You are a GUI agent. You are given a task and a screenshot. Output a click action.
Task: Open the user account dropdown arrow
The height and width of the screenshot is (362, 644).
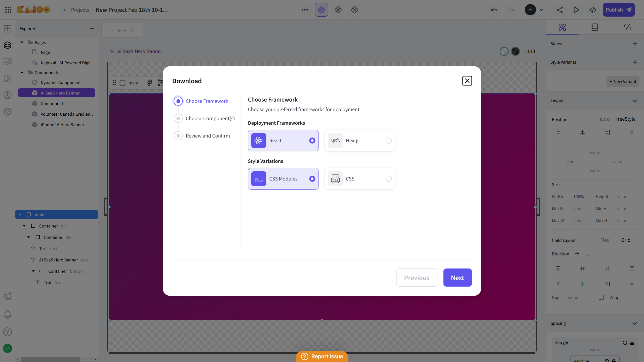(541, 10)
